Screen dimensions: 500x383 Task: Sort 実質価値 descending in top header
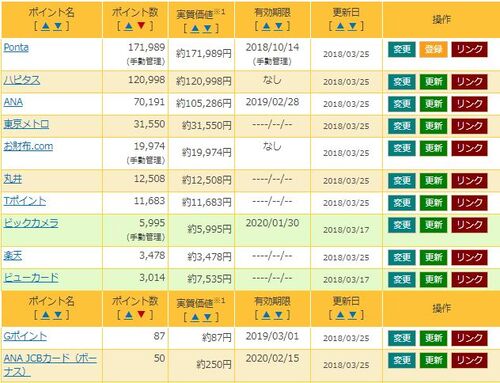point(208,28)
